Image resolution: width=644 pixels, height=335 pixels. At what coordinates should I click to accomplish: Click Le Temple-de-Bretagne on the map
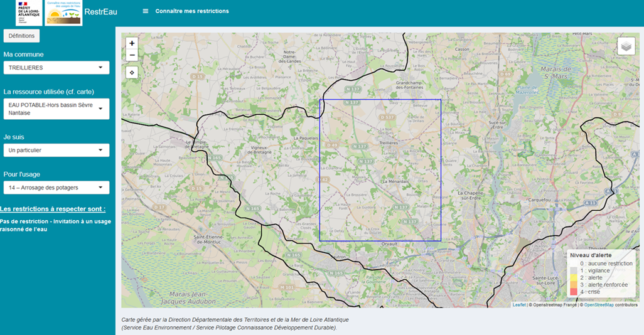tap(196, 144)
